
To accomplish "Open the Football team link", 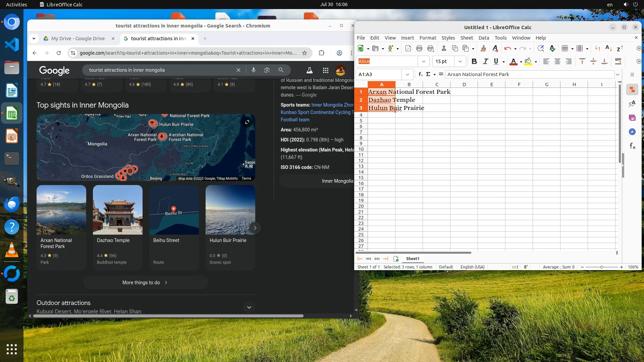I will 295,120.
